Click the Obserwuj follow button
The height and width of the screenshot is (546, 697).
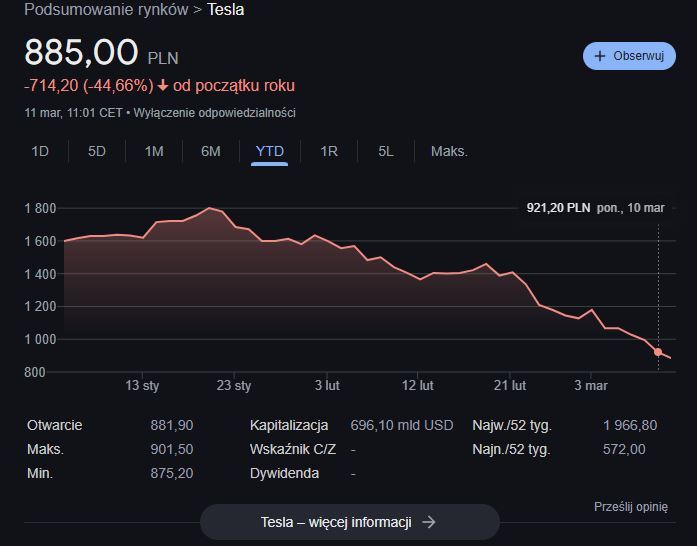[629, 56]
